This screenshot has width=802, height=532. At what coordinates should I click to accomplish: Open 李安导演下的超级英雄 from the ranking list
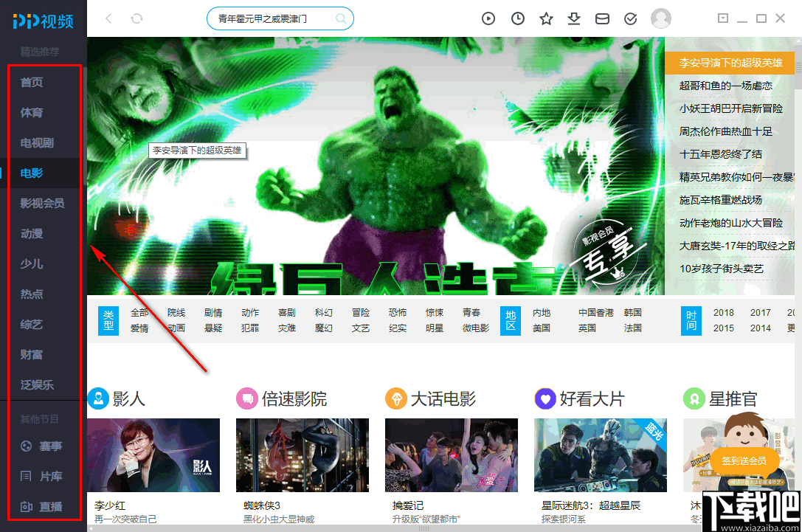coord(730,63)
